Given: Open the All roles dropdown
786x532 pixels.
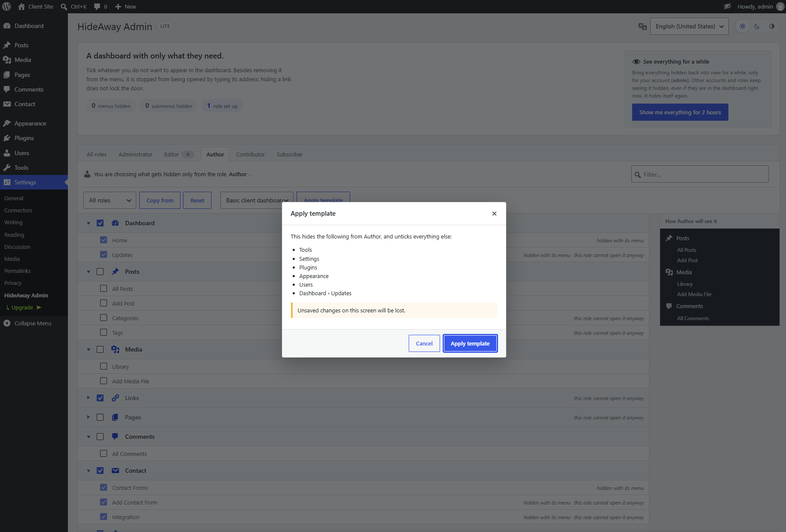Looking at the screenshot, I should click(110, 200).
